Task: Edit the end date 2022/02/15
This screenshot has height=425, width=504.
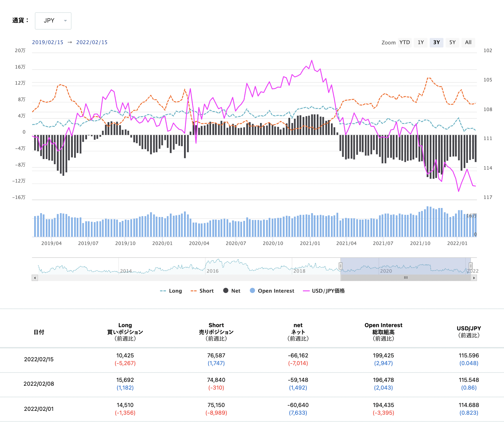Action: [x=92, y=42]
